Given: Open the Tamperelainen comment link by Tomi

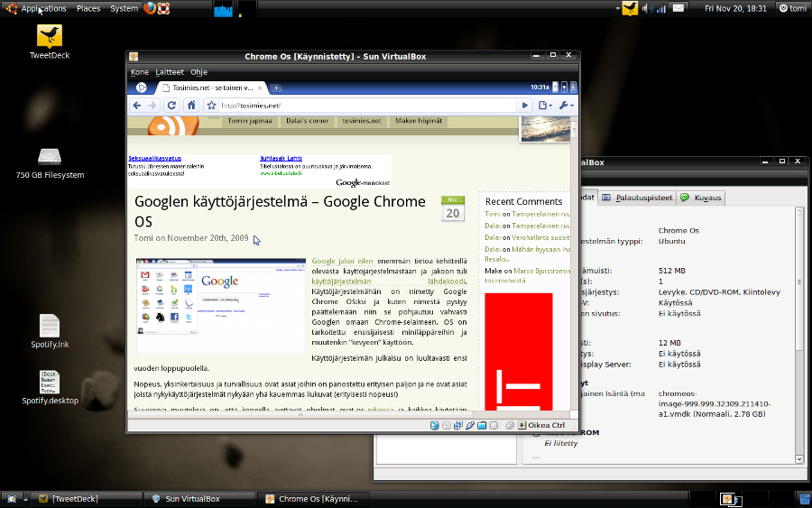Looking at the screenshot, I should point(540,214).
